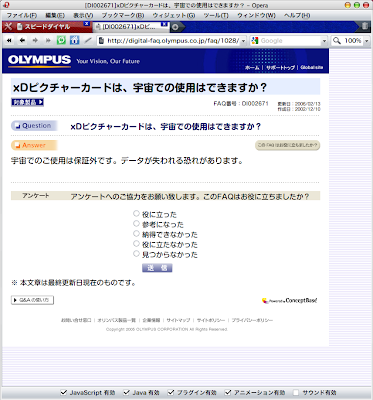373x400 pixels.
Task: Open the サポートトップ header link
Action: point(280,68)
